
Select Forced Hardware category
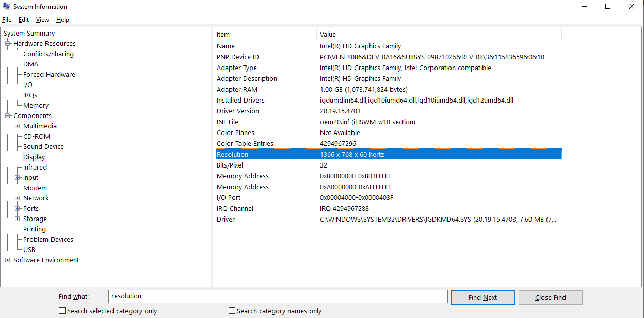coord(49,75)
